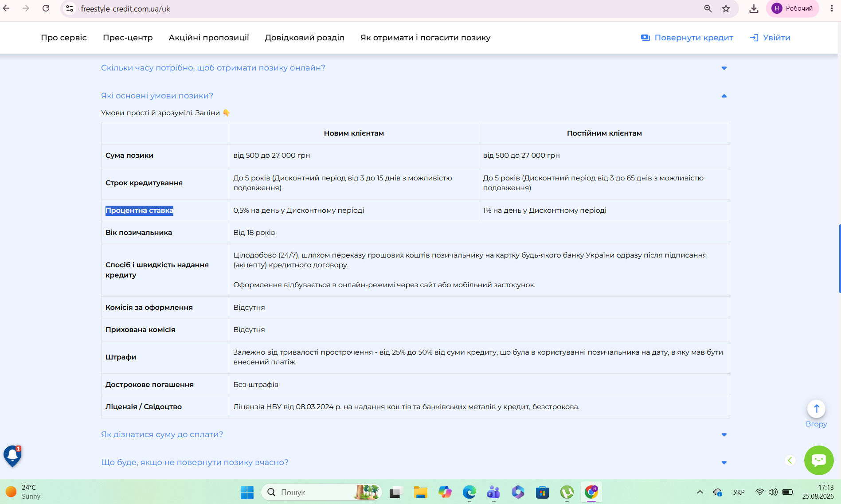
Task: Click the 'Вгору' scroll-to-top arrow button
Action: click(x=816, y=409)
